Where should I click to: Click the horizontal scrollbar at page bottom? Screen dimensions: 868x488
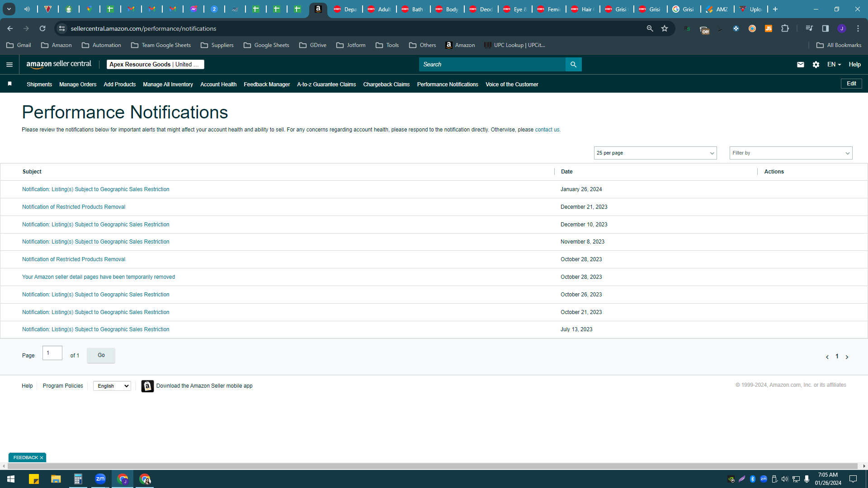(x=432, y=466)
